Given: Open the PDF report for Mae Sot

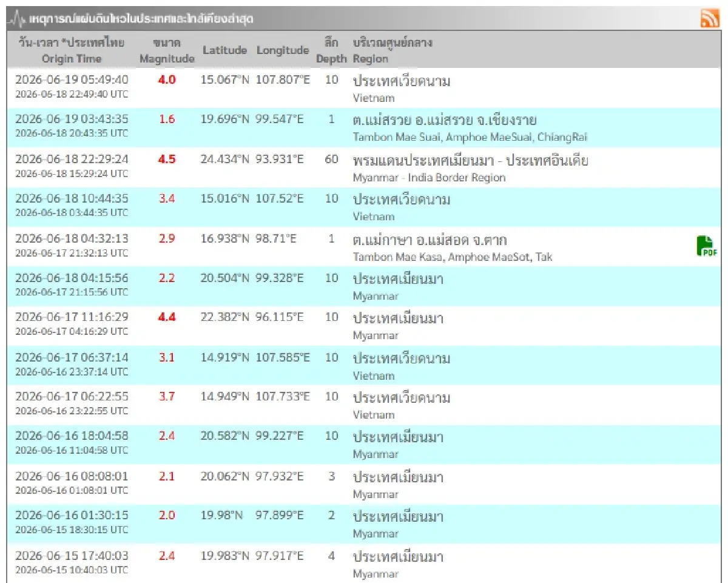Looking at the screenshot, I should tap(706, 246).
